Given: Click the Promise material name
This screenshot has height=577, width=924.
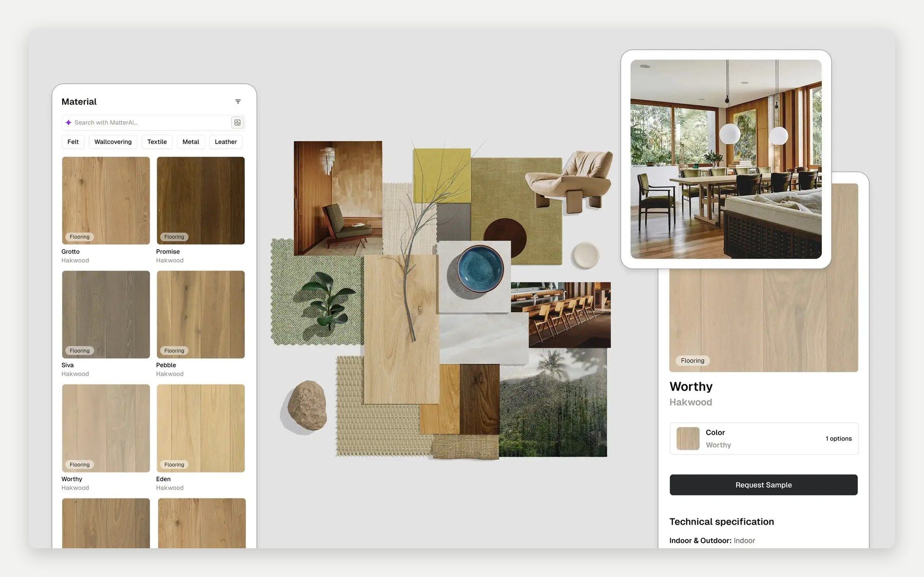Looking at the screenshot, I should [x=168, y=252].
